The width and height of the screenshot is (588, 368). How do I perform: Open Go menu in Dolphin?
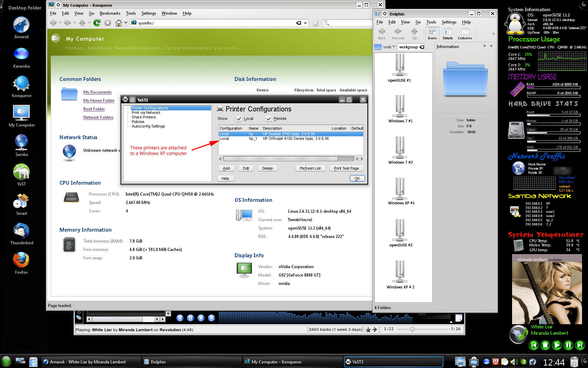(x=418, y=22)
